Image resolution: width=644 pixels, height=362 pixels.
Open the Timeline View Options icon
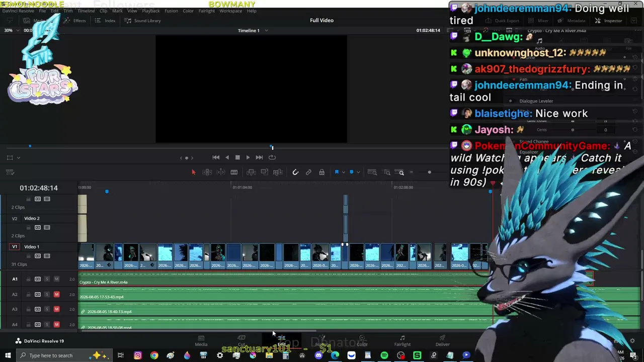(10, 172)
